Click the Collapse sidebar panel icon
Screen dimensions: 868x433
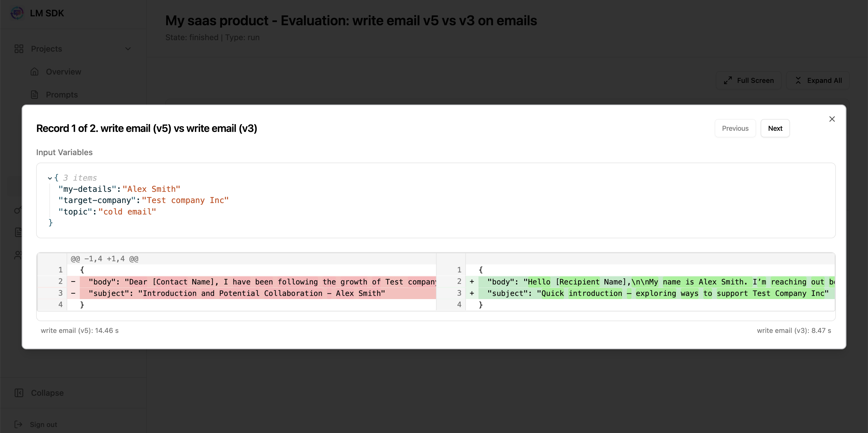[19, 393]
